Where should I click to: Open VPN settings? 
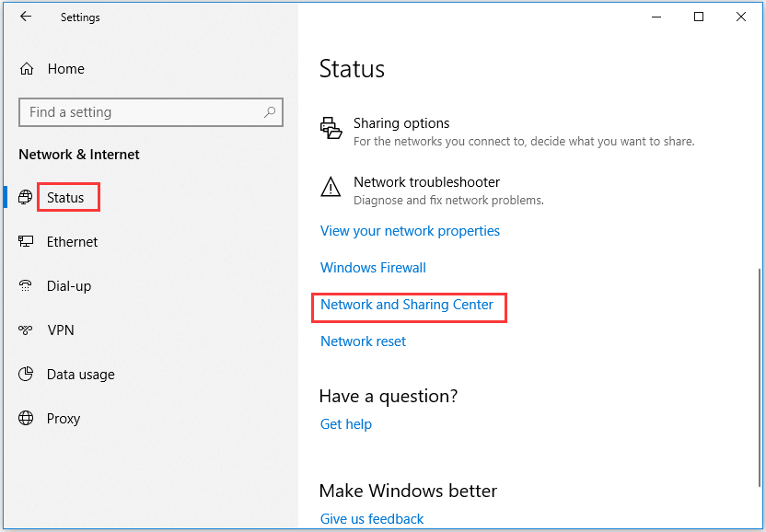pos(61,330)
